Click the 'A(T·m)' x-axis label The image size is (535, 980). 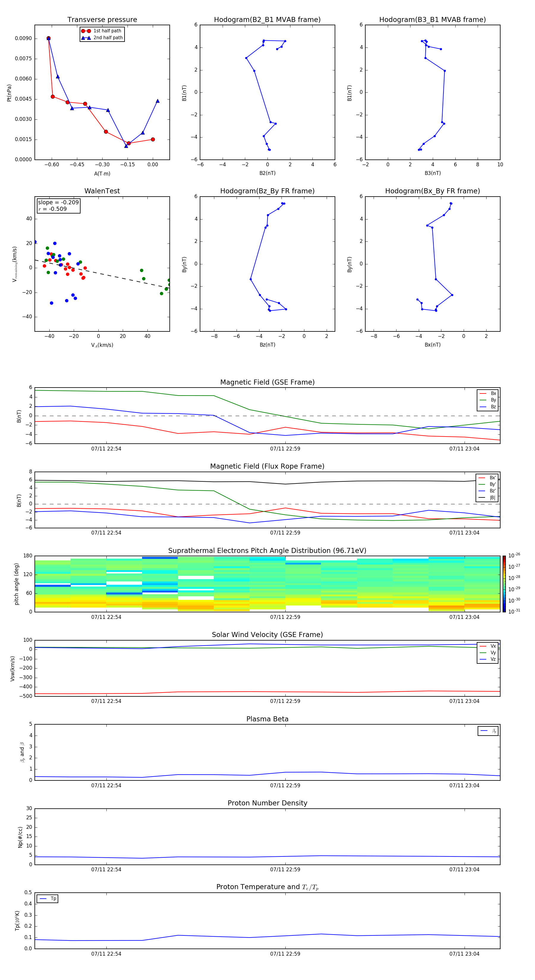coord(102,173)
